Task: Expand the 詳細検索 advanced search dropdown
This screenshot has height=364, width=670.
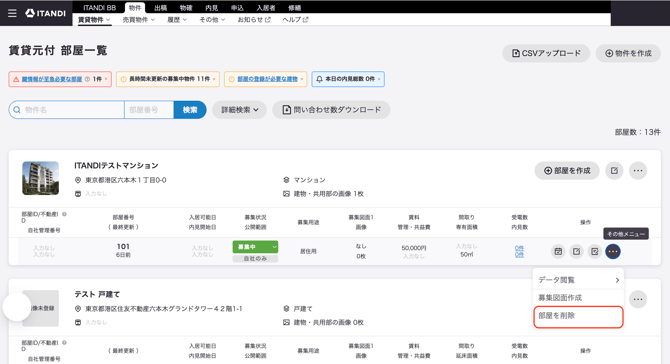Action: point(239,110)
